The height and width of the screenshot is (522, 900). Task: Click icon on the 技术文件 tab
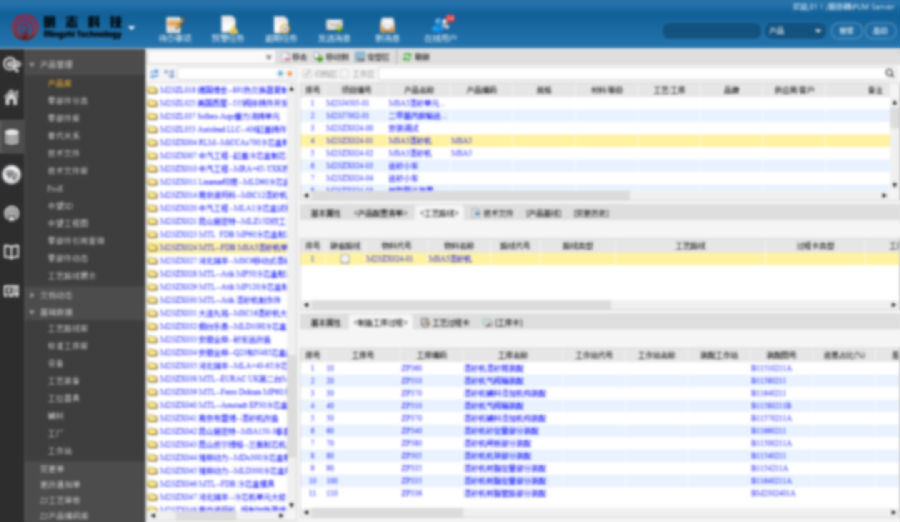click(476, 213)
